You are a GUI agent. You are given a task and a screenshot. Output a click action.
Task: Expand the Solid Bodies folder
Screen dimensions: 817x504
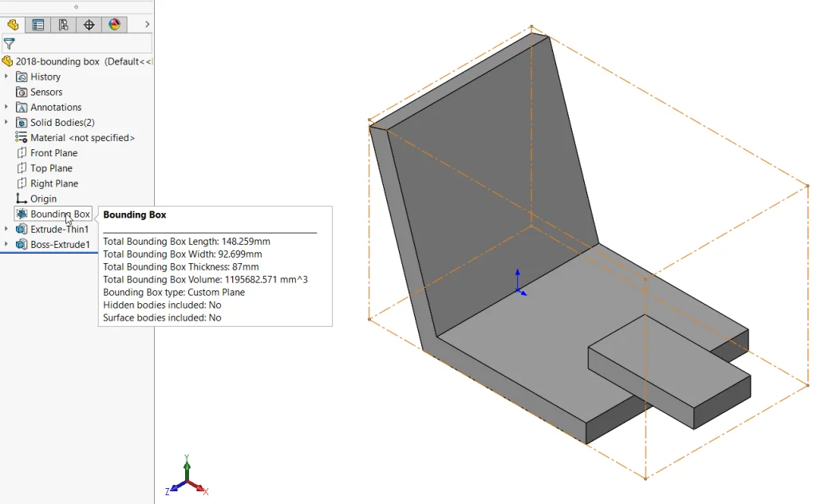(6, 122)
